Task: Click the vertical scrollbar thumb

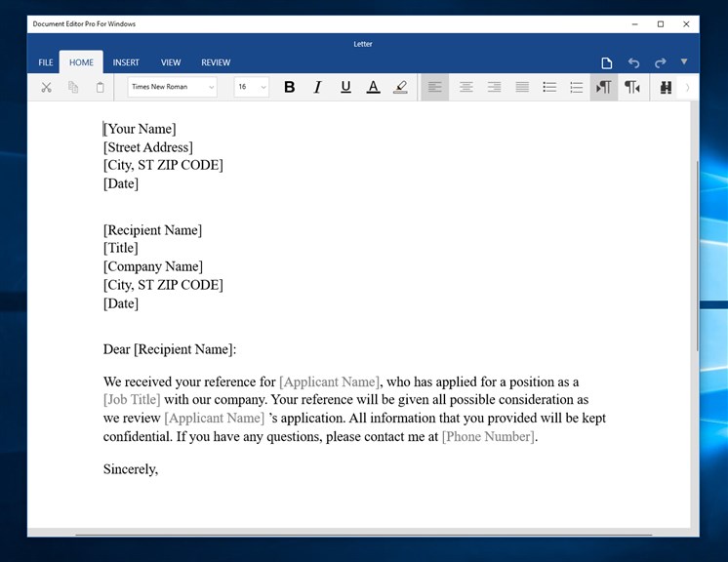Action: (697, 256)
